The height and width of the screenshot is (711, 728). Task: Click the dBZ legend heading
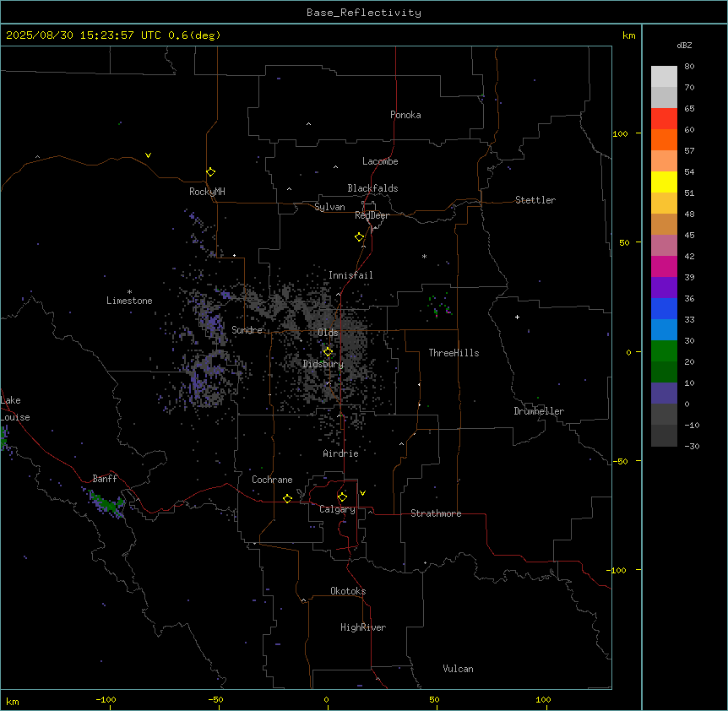[684, 45]
